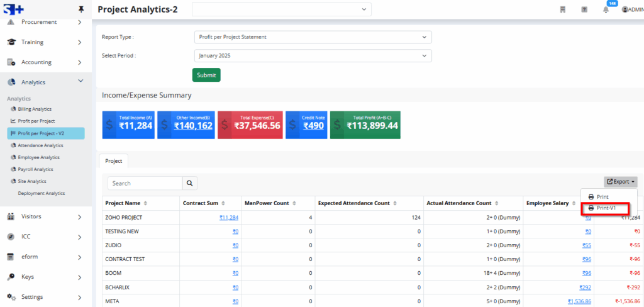
Task: Click the pin icon in sidebar header
Action: (x=80, y=9)
